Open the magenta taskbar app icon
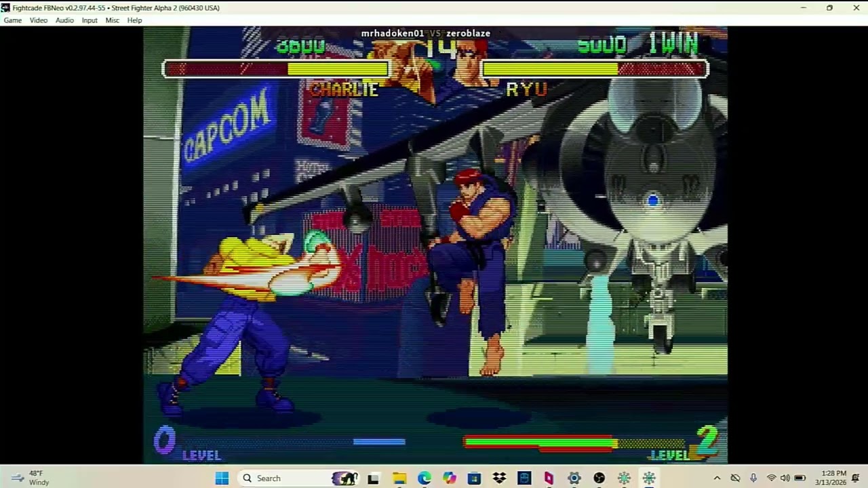This screenshot has height=488, width=868. (549, 479)
